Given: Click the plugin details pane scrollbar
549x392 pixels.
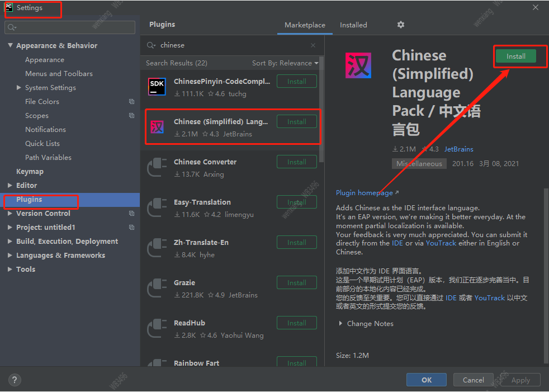Looking at the screenshot, I should [546, 276].
